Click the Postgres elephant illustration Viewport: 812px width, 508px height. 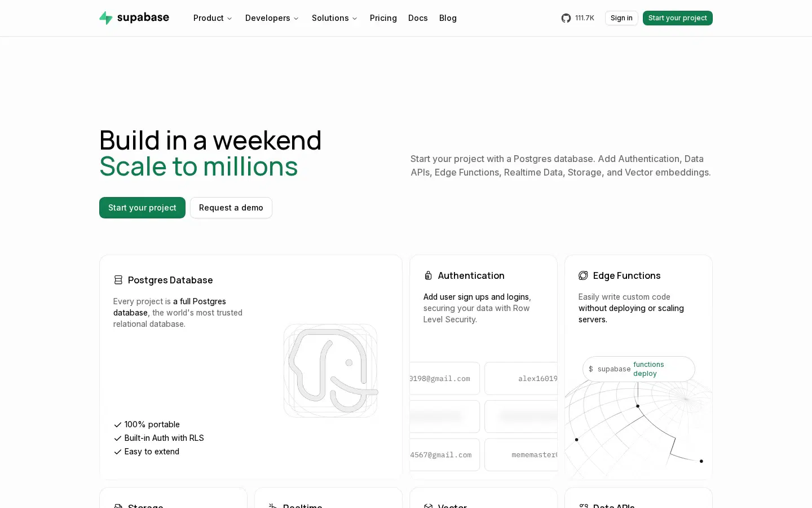click(330, 371)
